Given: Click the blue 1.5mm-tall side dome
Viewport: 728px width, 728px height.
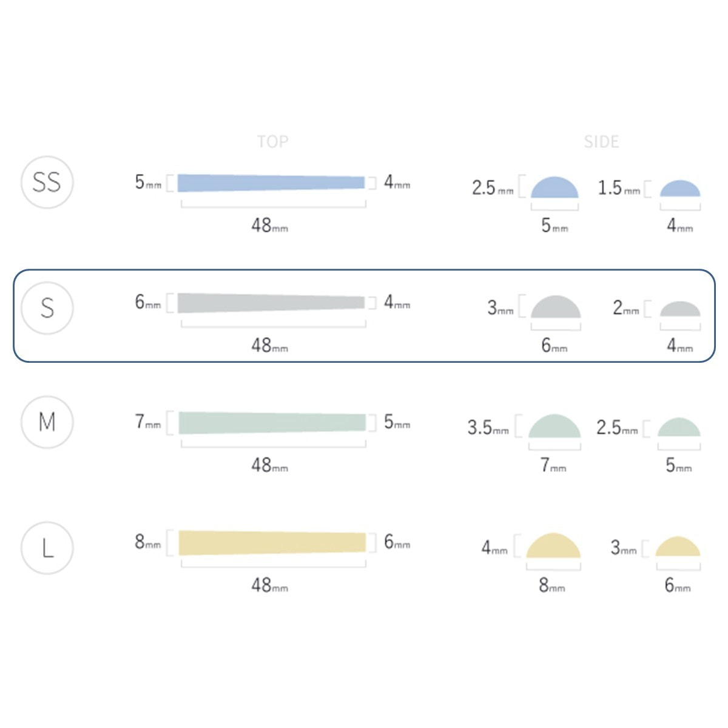Looking at the screenshot, I should tap(680, 189).
